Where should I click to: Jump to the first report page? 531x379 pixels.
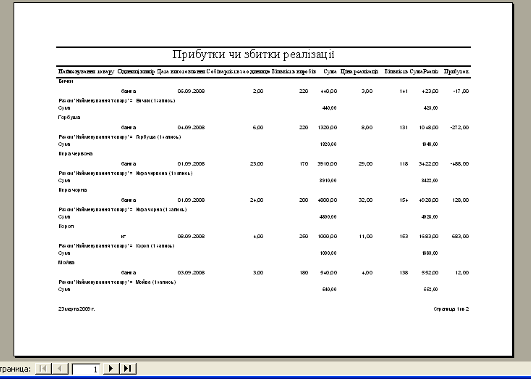click(x=43, y=369)
